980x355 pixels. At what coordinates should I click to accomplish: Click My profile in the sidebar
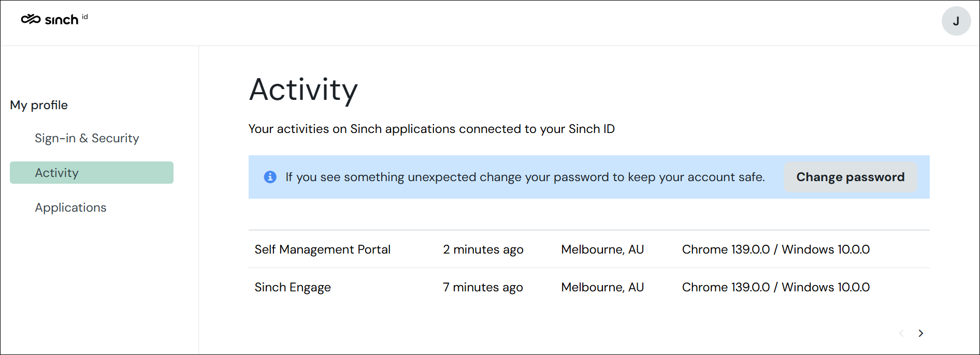click(x=39, y=105)
